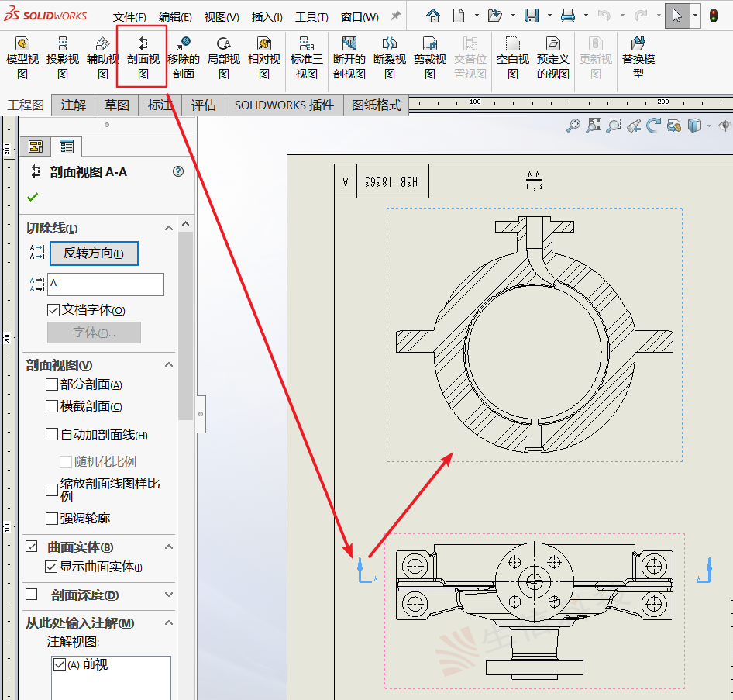Enable the 横截剖面 (Cross Section) checkbox

[x=51, y=406]
